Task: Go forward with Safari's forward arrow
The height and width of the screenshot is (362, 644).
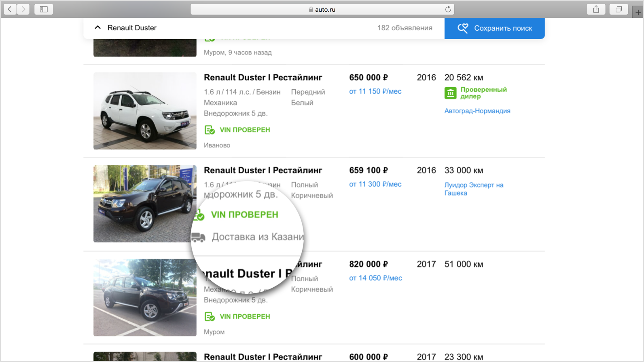Action: coord(23,9)
